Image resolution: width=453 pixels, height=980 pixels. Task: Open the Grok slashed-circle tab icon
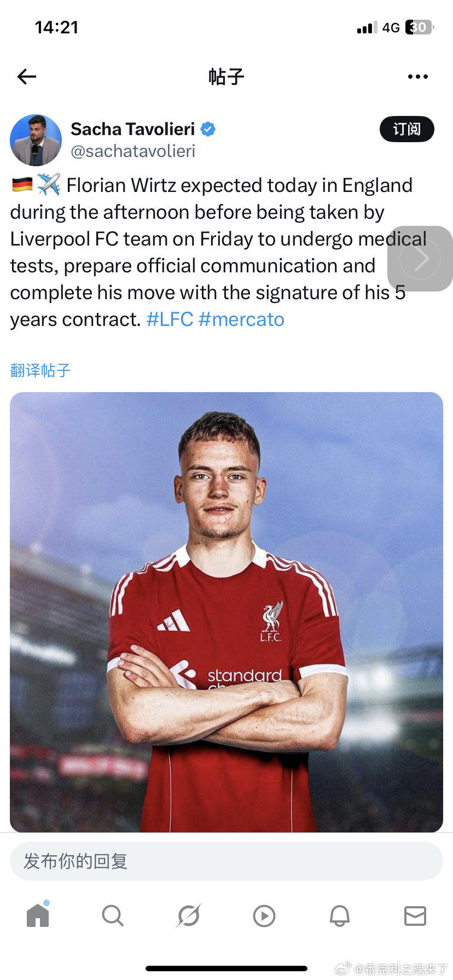point(189,915)
